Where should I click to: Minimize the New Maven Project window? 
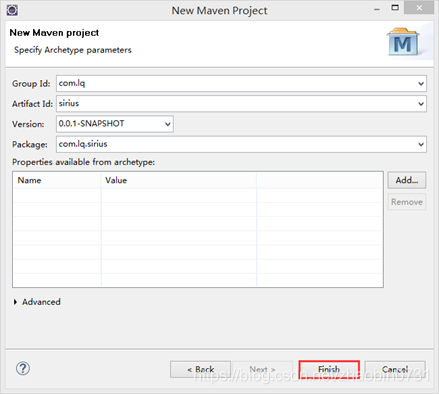(377, 9)
